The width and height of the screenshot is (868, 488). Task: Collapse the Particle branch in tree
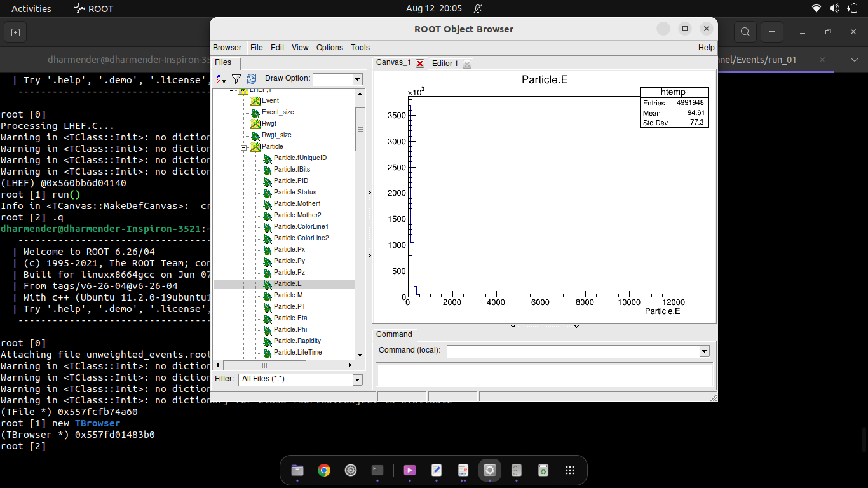[243, 147]
